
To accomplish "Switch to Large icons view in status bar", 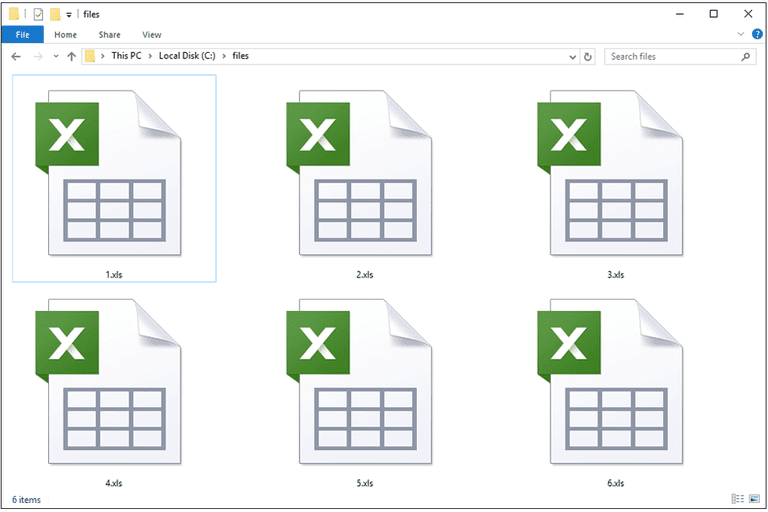I will [x=754, y=499].
